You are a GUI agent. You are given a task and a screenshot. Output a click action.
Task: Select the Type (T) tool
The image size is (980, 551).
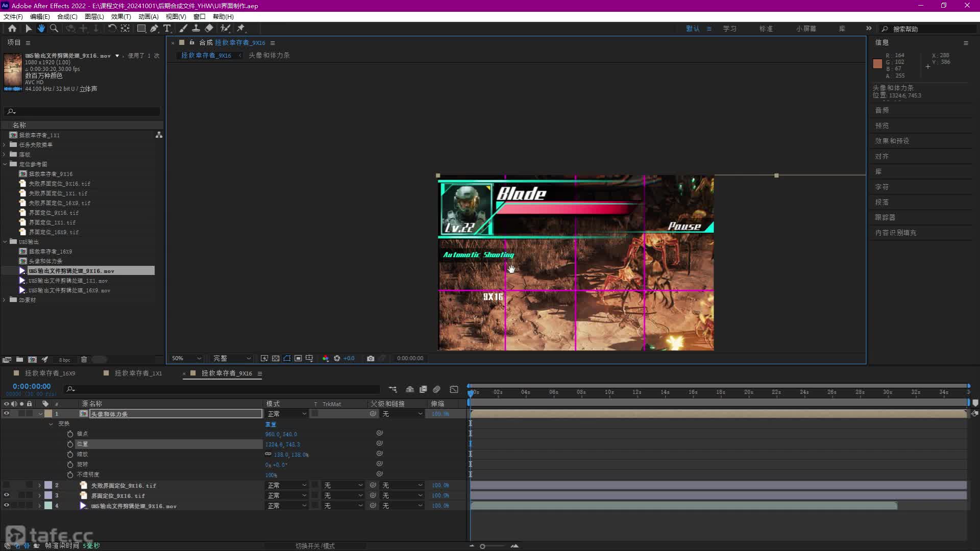click(167, 29)
